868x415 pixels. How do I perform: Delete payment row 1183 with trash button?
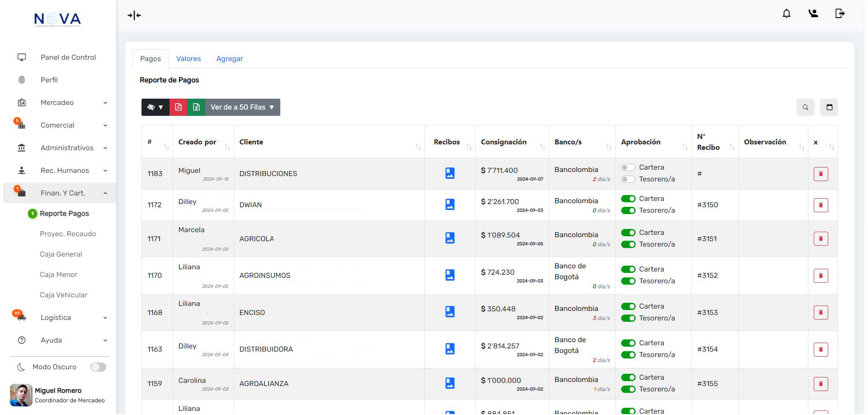pos(821,174)
